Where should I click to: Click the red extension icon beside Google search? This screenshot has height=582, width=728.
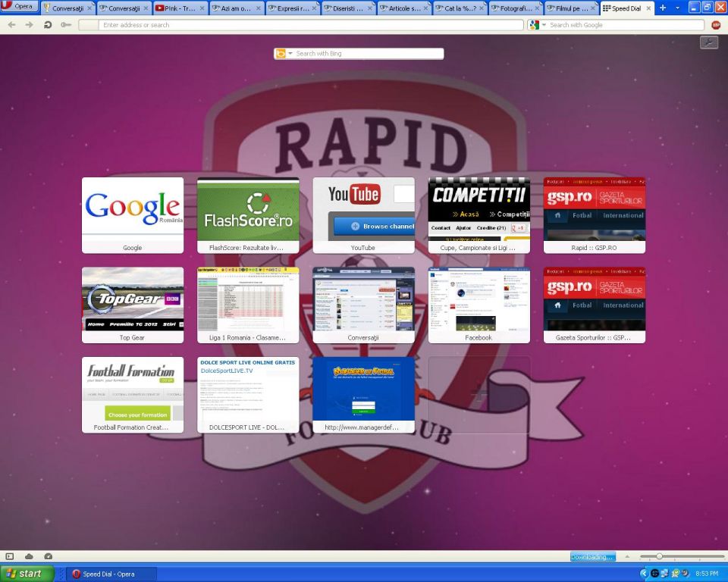pos(716,25)
